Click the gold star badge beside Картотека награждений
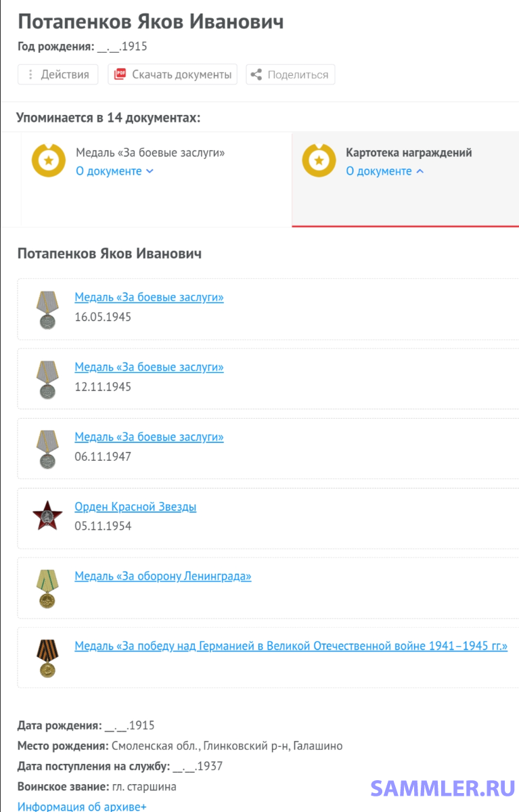This screenshot has height=812, width=519. pos(319,161)
